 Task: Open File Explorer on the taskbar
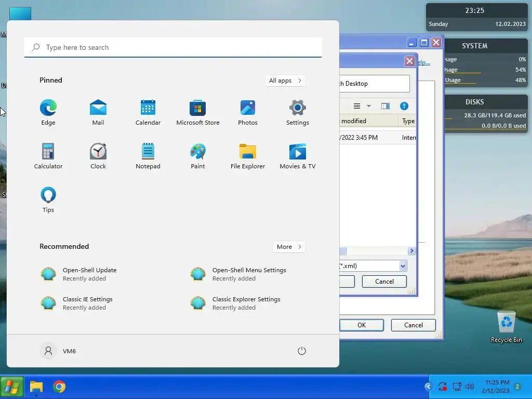tap(36, 387)
